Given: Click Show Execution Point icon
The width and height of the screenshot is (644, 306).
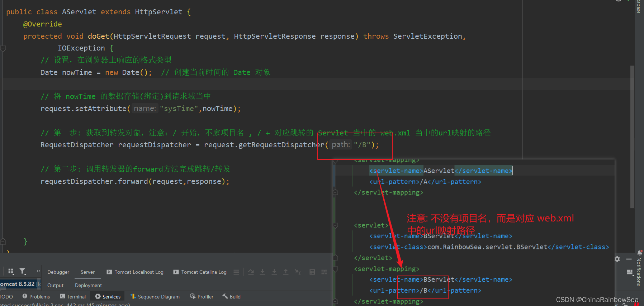Looking at the screenshot, I should [x=251, y=272].
